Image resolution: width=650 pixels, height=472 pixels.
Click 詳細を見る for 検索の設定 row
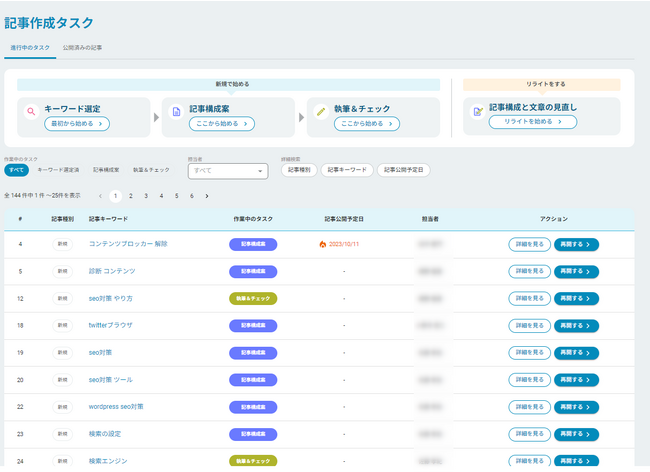[529, 434]
